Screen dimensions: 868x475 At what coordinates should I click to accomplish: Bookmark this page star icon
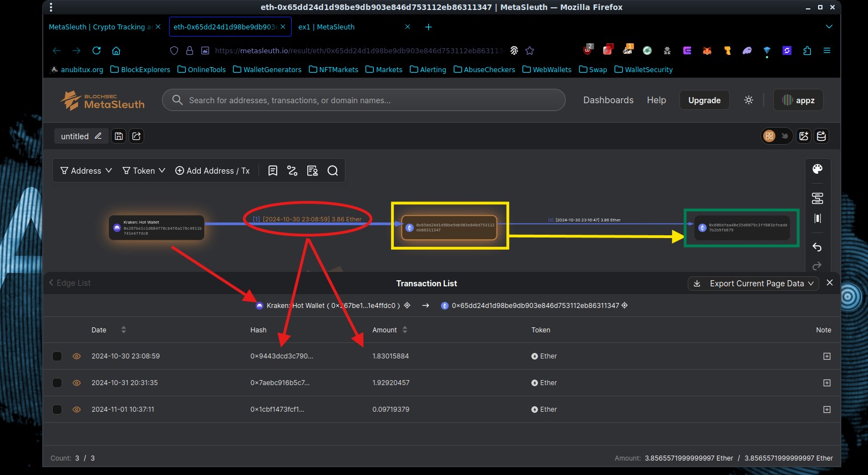point(530,50)
